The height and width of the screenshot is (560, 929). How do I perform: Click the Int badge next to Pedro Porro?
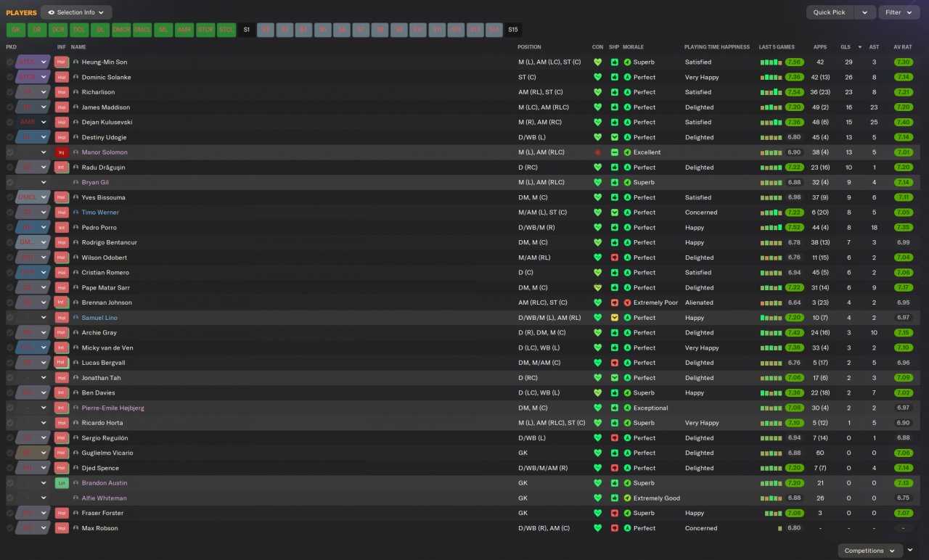coord(61,228)
